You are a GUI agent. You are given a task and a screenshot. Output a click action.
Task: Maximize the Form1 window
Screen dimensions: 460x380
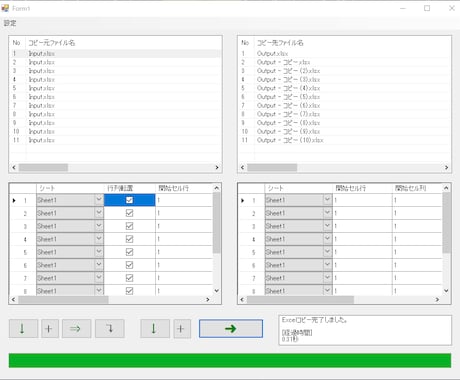[427, 8]
